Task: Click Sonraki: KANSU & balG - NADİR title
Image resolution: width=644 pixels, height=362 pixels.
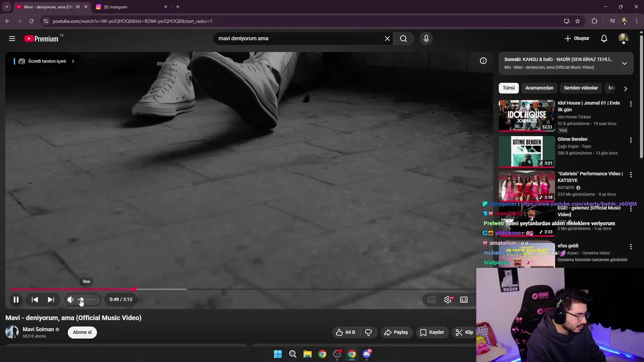Action: (558, 59)
